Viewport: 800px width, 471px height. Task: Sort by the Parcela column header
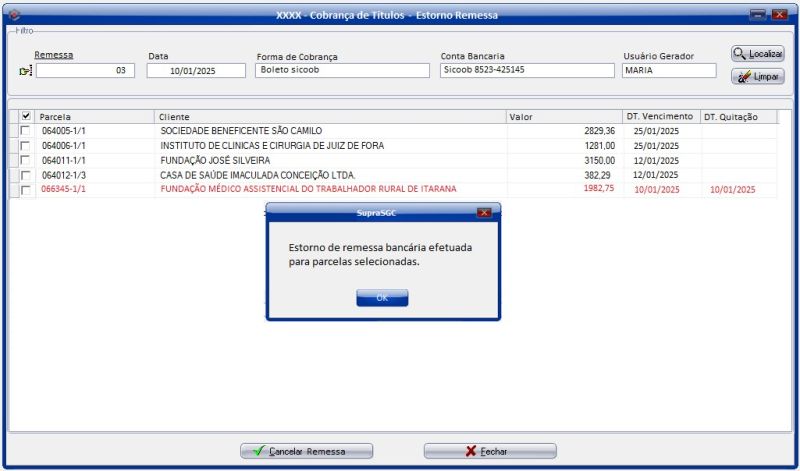[x=95, y=117]
